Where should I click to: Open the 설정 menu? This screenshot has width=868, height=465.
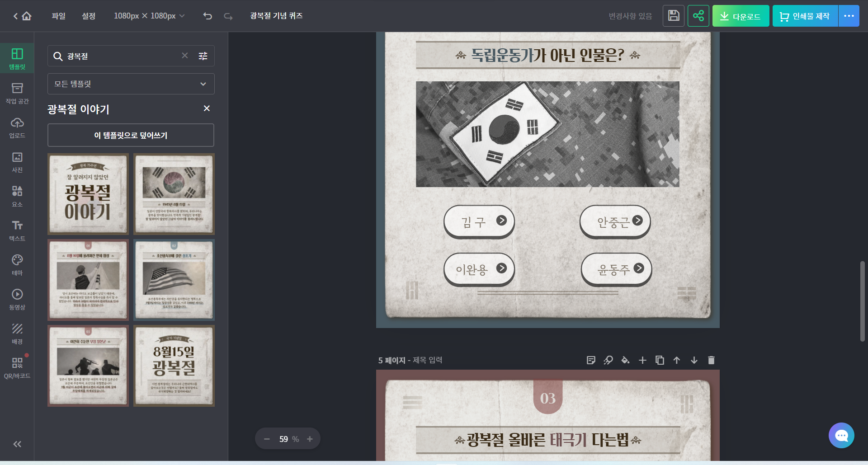tap(89, 16)
